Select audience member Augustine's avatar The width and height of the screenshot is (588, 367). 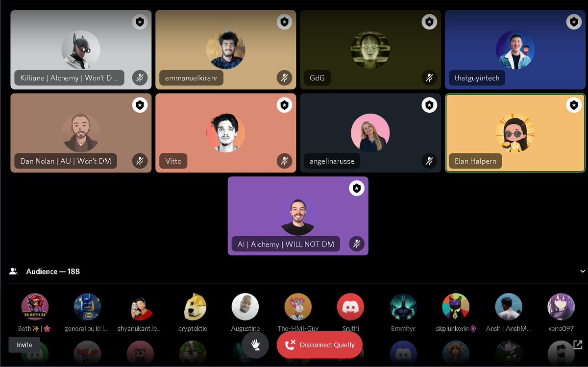coord(245,307)
